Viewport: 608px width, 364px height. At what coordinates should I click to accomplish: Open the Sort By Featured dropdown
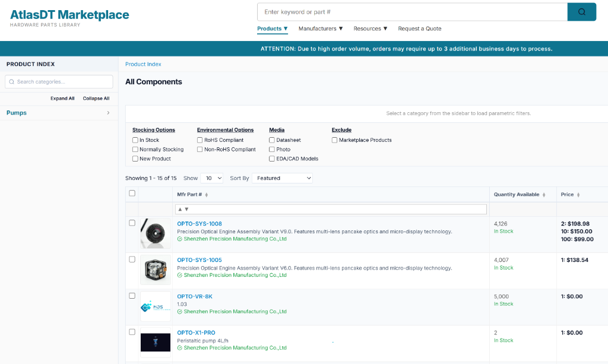tap(282, 178)
